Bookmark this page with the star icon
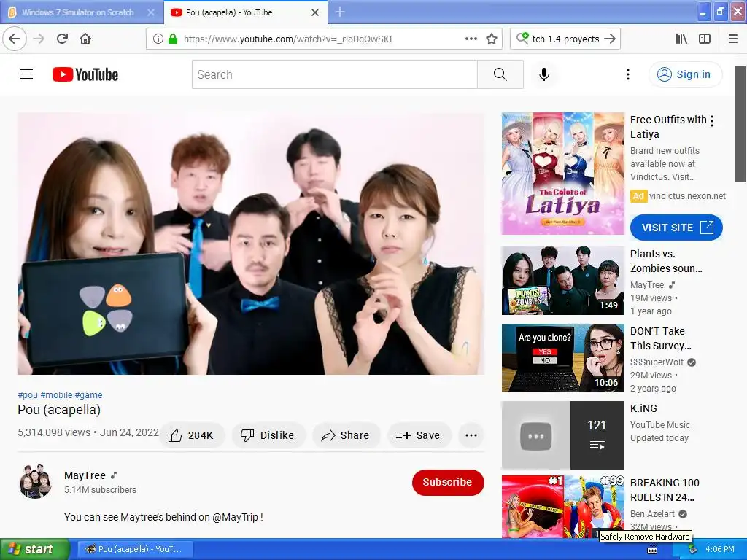 (x=492, y=39)
